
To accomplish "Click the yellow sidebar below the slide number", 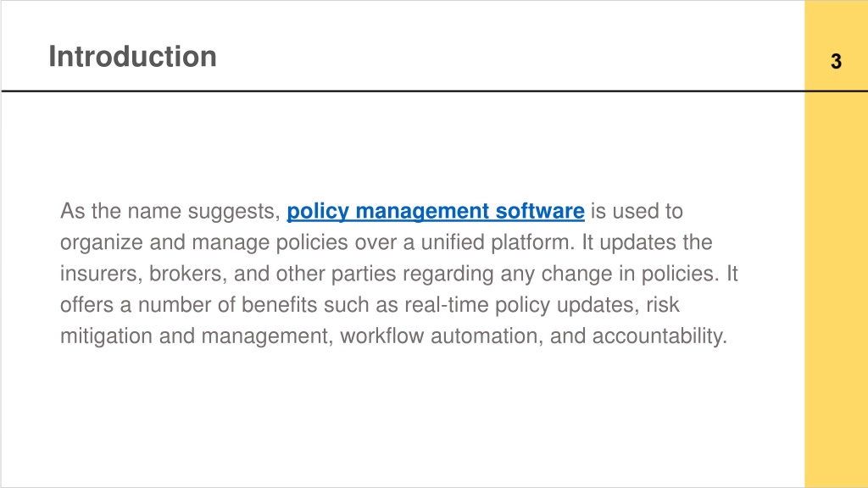I will click(836, 288).
